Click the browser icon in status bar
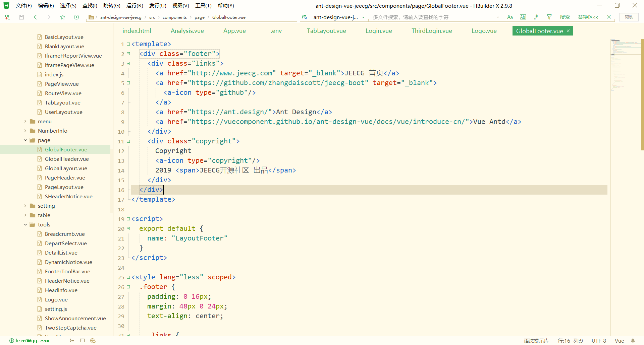The image size is (644, 345). (93, 341)
